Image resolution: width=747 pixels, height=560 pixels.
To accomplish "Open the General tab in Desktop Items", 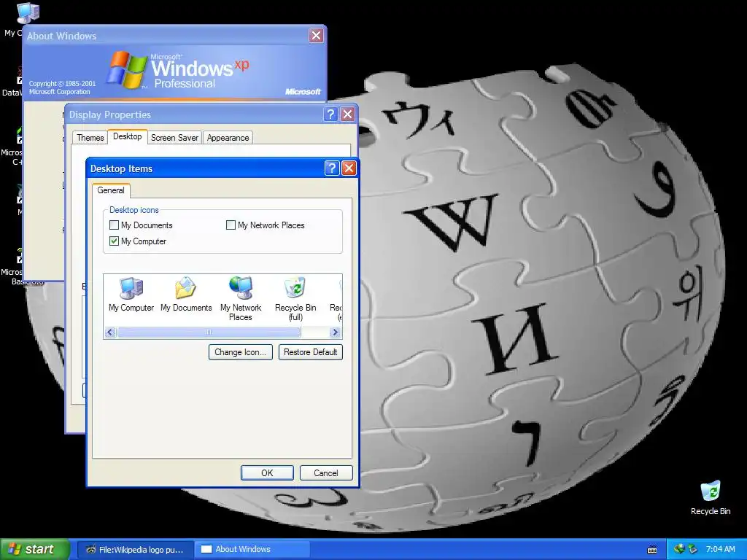I will pos(111,190).
